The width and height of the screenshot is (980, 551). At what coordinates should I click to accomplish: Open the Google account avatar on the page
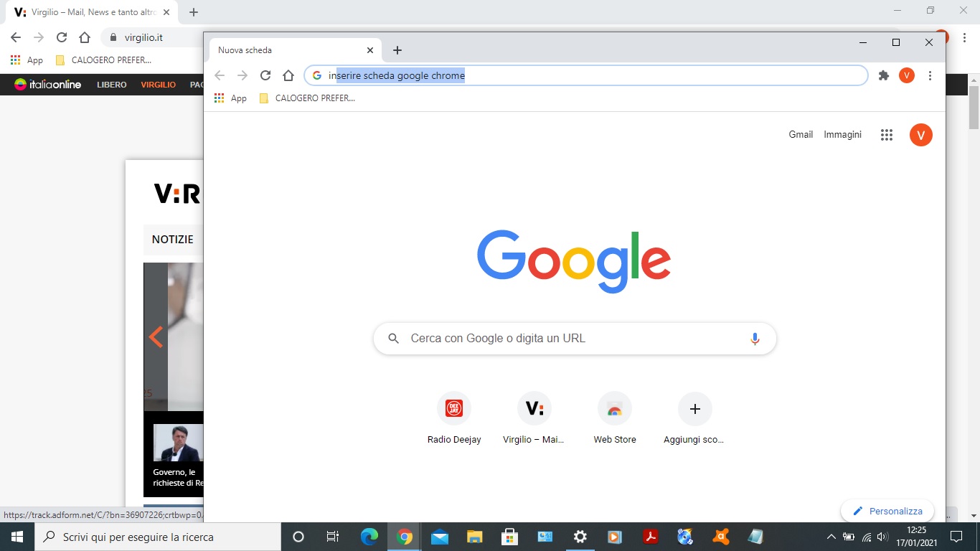pyautogui.click(x=921, y=135)
